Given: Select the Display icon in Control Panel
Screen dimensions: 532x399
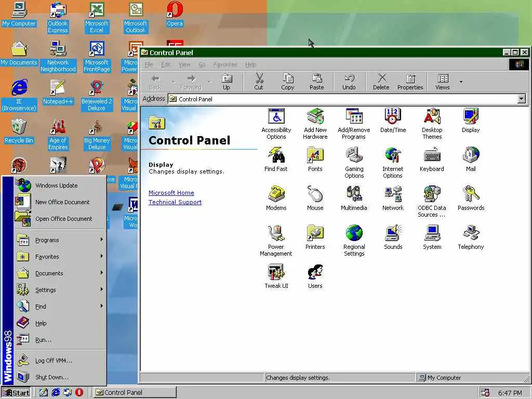Looking at the screenshot, I should coord(471,121).
